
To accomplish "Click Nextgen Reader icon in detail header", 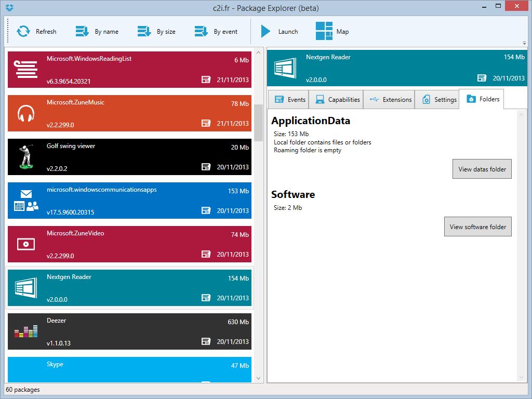I will (285, 68).
